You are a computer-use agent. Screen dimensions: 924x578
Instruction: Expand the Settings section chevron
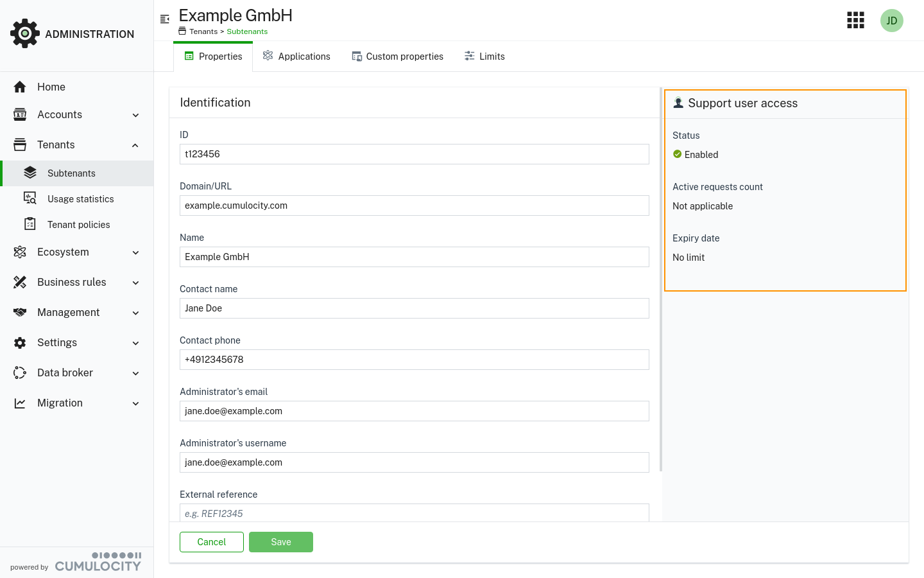[135, 343]
